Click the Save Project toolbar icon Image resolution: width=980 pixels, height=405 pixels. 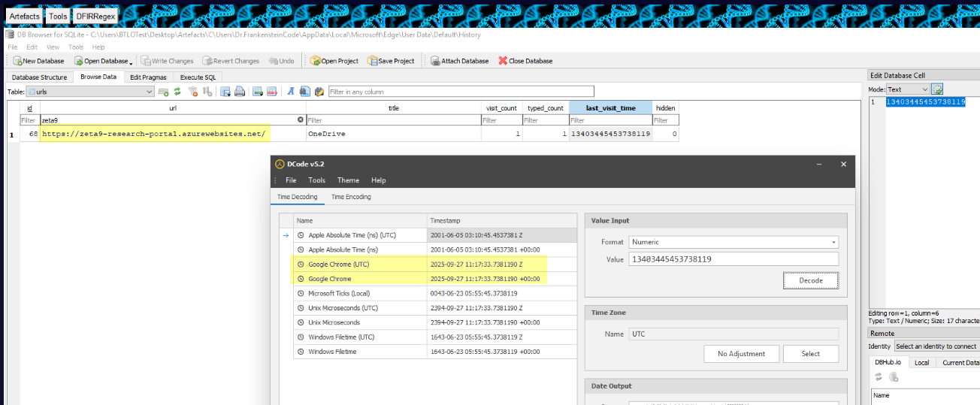(x=372, y=61)
